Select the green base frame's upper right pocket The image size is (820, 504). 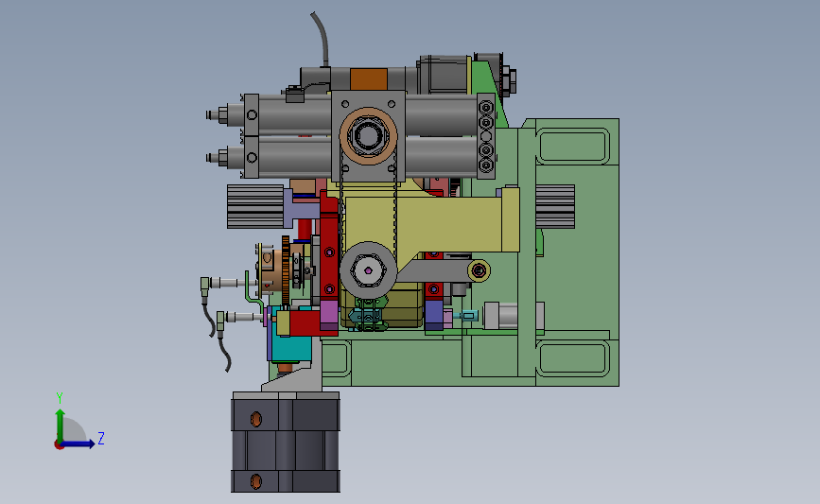[572, 147]
